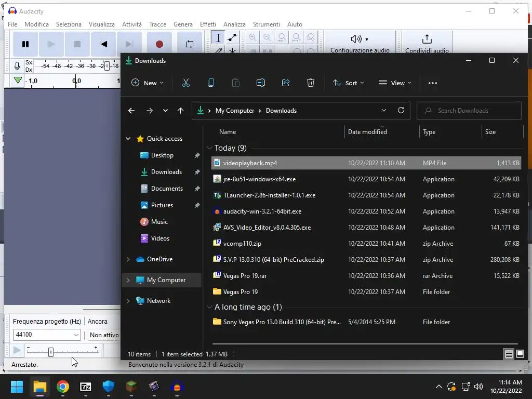
Task: Open 7-Zip from the taskbar
Action: point(86,387)
